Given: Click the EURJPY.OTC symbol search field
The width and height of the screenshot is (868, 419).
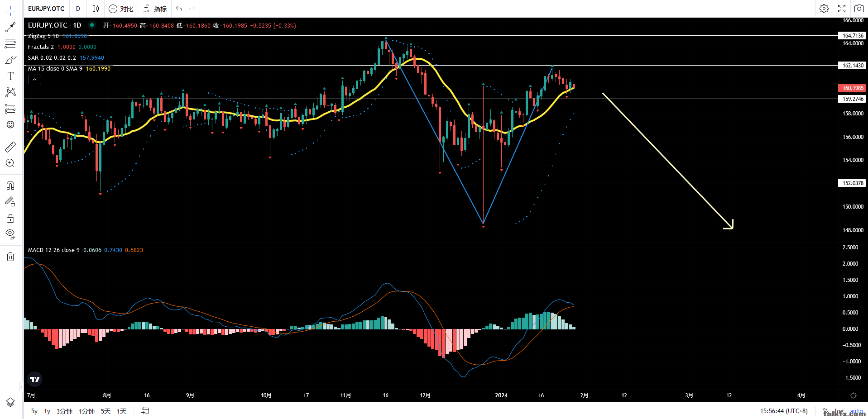Looking at the screenshot, I should [46, 9].
